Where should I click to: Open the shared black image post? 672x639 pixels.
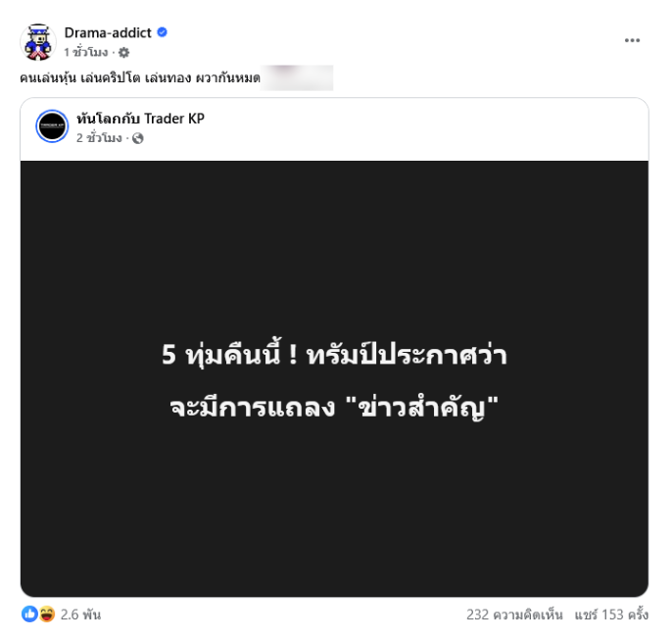click(334, 378)
